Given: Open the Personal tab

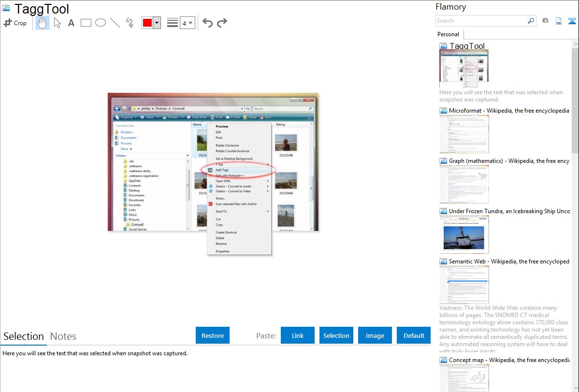Looking at the screenshot, I should click(448, 34).
